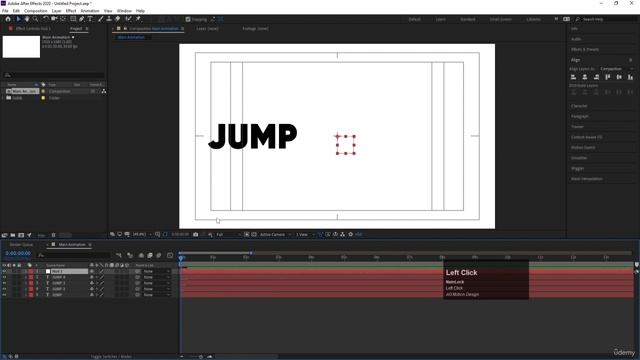Expand the Effects & Presets panel
640x360 pixels.
tap(585, 49)
